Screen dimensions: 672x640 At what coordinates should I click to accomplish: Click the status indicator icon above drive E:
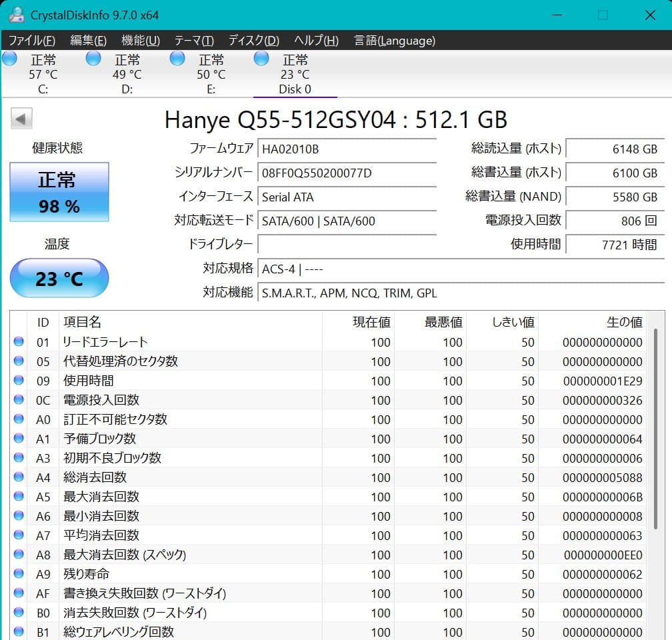(177, 59)
